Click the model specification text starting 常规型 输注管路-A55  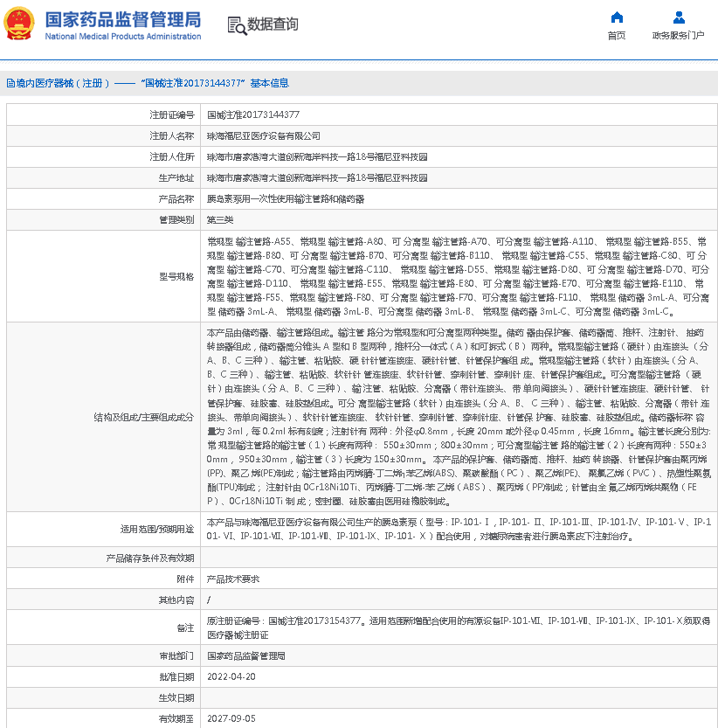click(458, 276)
